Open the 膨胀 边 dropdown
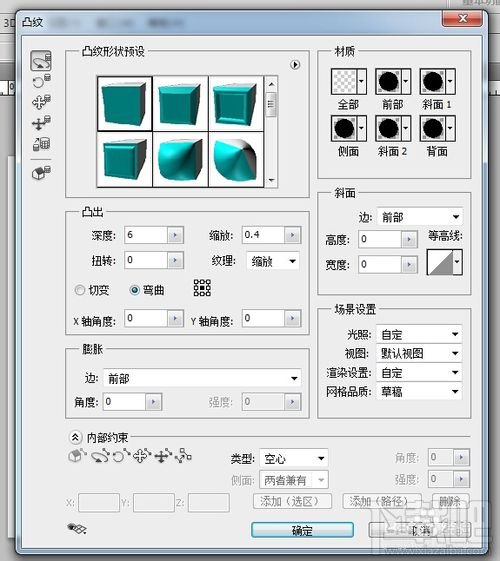This screenshot has height=561, width=500. 202,378
